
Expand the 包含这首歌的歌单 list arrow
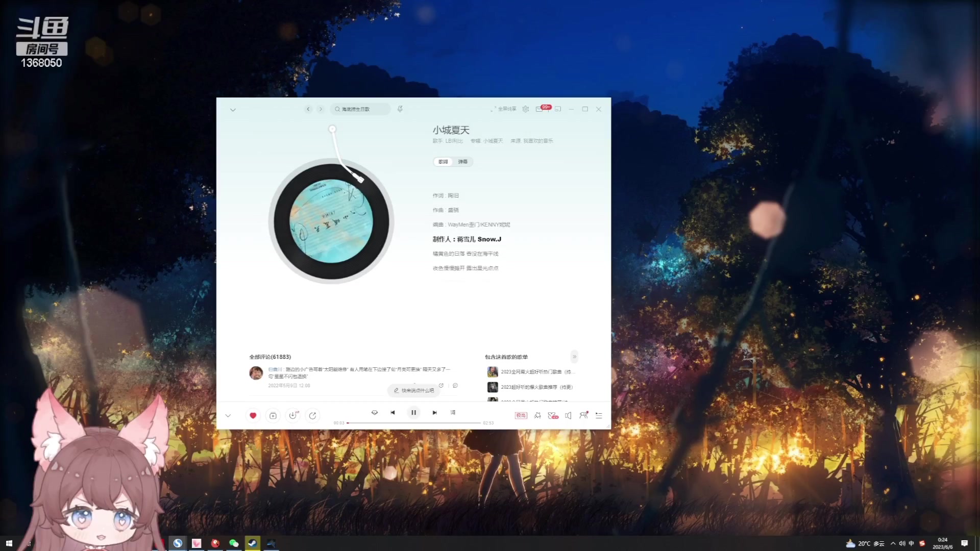point(574,357)
